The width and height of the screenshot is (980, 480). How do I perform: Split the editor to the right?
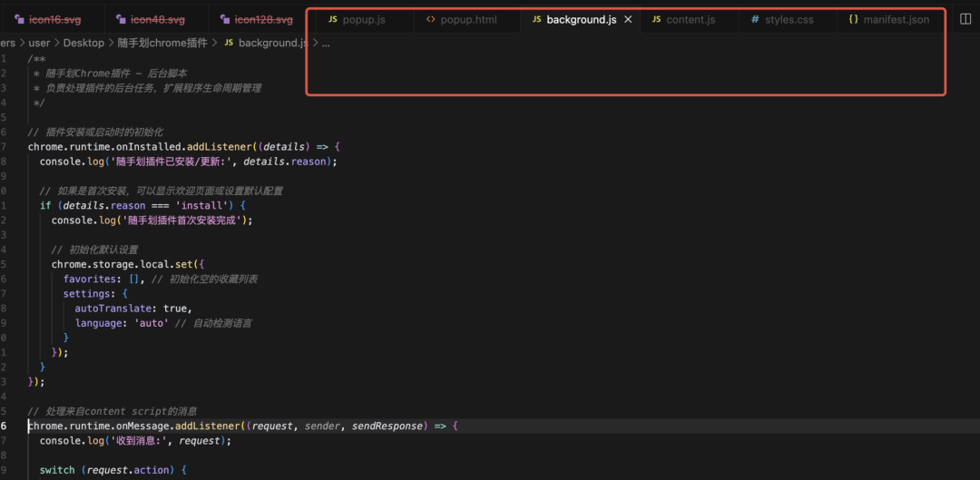(x=965, y=19)
